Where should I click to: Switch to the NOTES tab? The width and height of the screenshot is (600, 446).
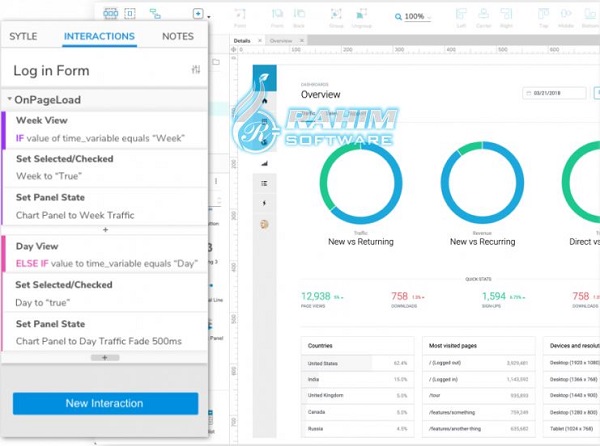178,36
